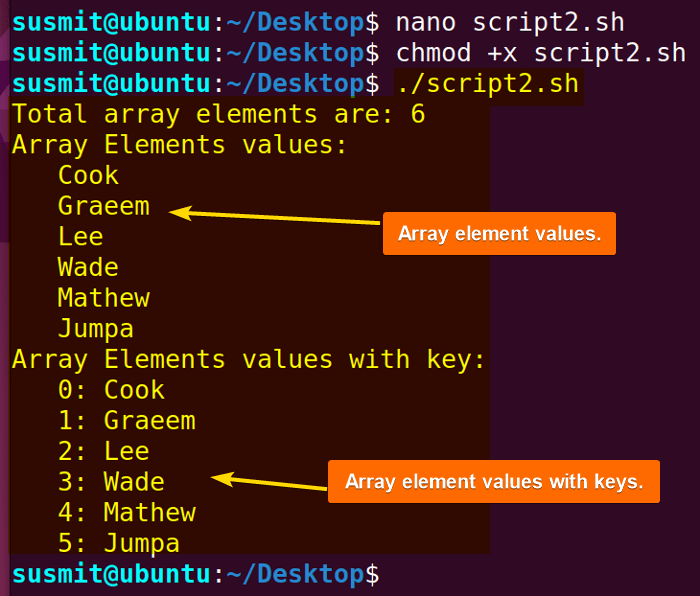Click the prompt before 'chmod +x'
The height and width of the screenshot is (596, 700).
pos(196,53)
